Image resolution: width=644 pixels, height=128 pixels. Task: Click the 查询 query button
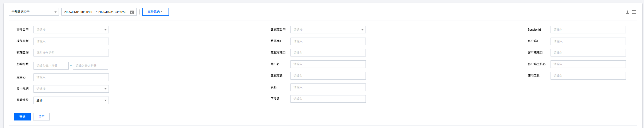(22, 117)
